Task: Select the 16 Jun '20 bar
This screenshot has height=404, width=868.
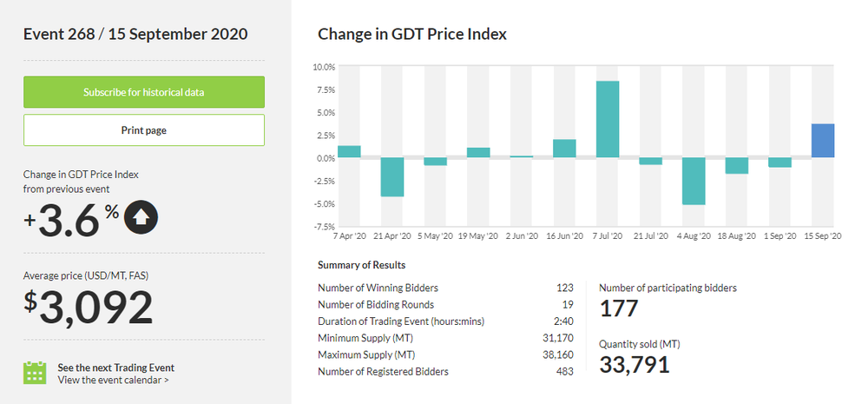Action: (x=564, y=149)
